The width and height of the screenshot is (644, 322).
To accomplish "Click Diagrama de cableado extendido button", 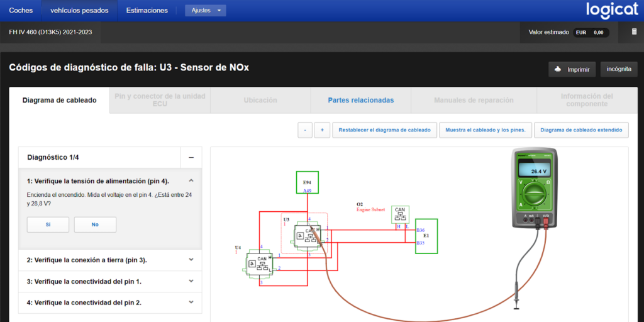I will click(x=581, y=130).
